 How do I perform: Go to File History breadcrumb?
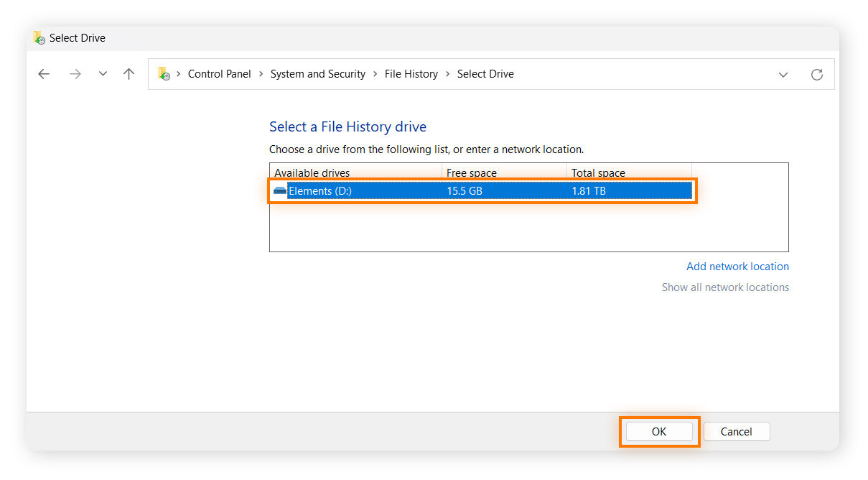tap(411, 74)
